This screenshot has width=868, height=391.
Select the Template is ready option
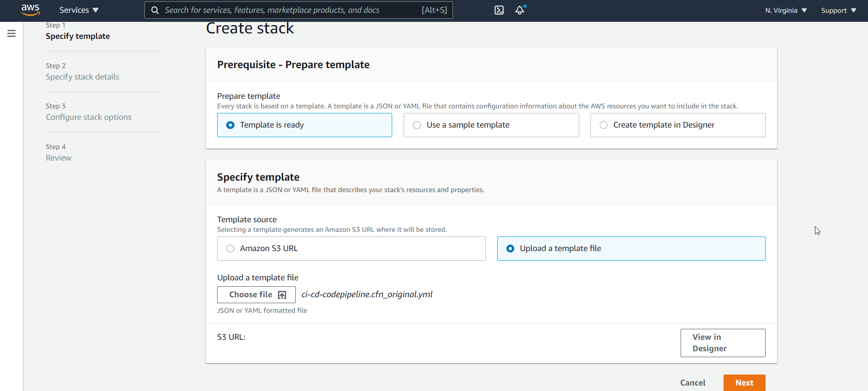tap(231, 125)
